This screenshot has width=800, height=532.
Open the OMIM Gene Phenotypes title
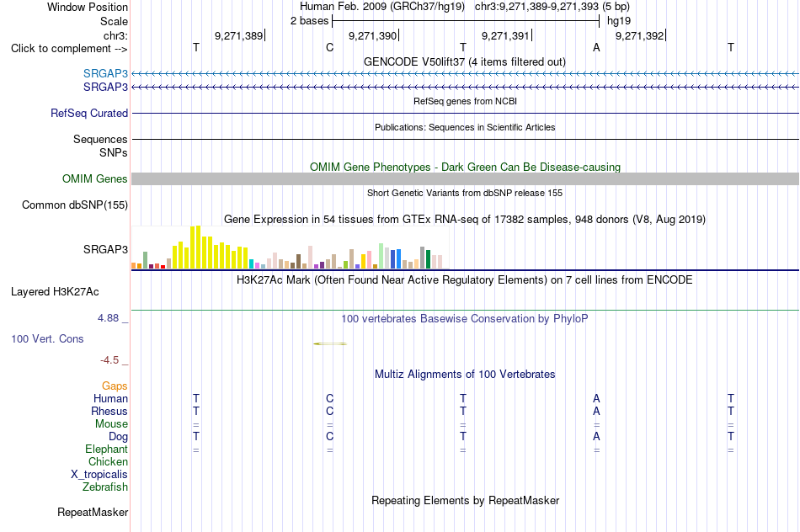pyautogui.click(x=465, y=168)
